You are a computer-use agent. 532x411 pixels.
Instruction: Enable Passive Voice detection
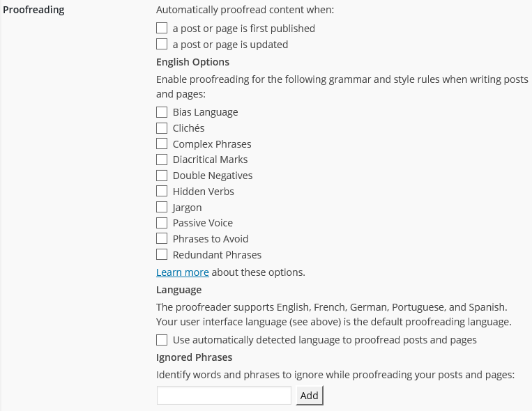162,223
